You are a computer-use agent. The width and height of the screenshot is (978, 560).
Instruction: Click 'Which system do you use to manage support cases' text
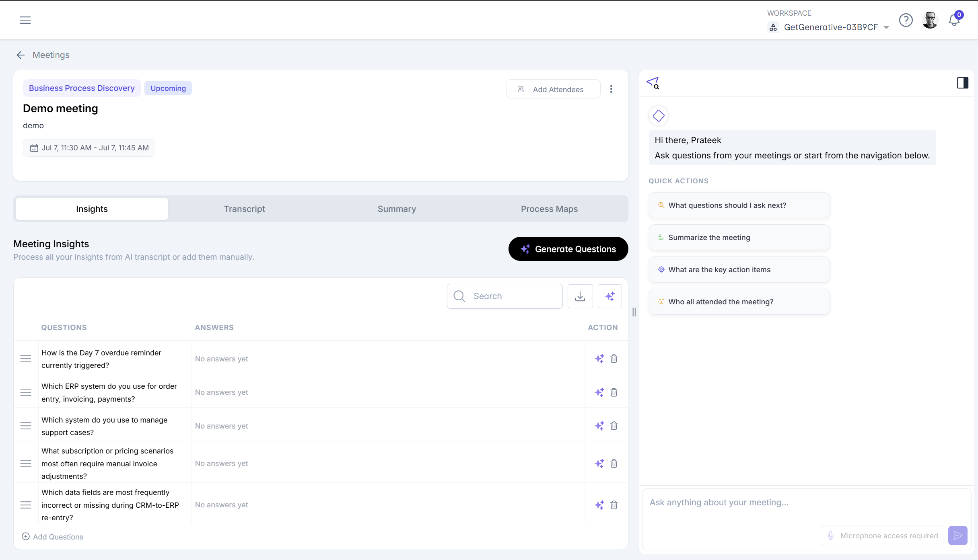(x=104, y=426)
